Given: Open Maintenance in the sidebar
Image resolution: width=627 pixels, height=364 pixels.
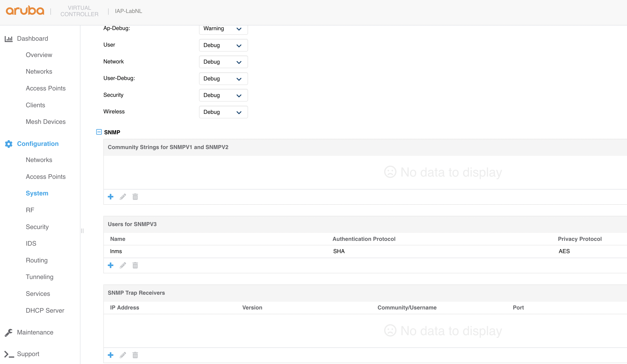Looking at the screenshot, I should tap(35, 332).
